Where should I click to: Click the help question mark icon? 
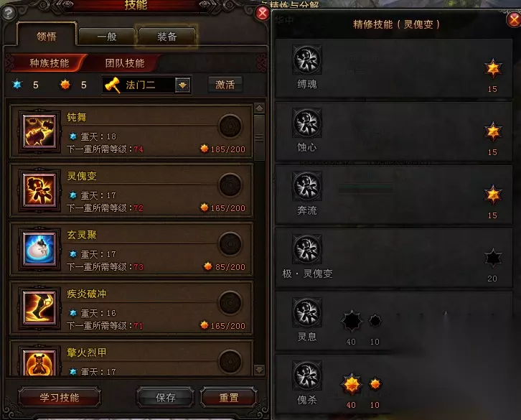[x=9, y=14]
